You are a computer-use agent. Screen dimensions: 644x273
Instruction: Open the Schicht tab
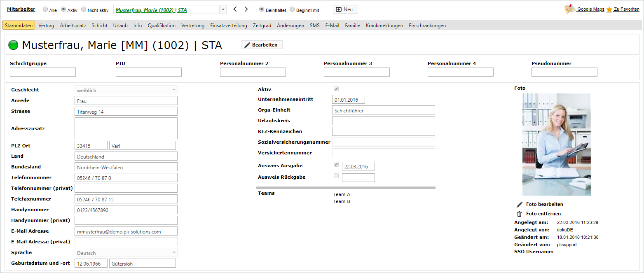[100, 26]
